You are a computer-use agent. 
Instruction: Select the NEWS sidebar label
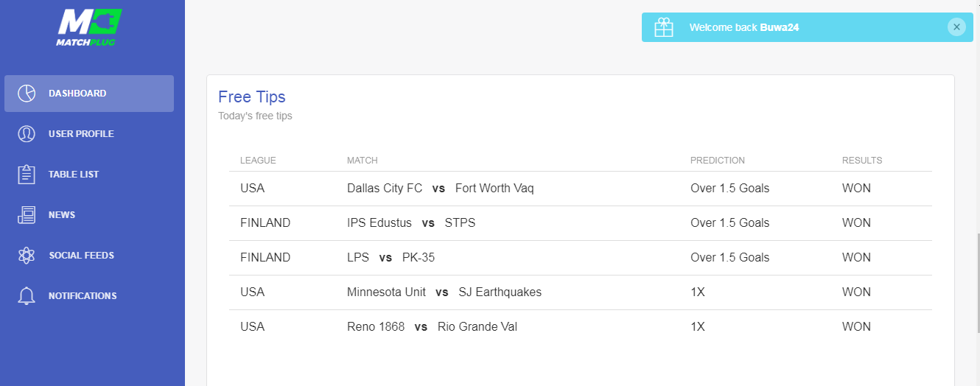pos(62,215)
